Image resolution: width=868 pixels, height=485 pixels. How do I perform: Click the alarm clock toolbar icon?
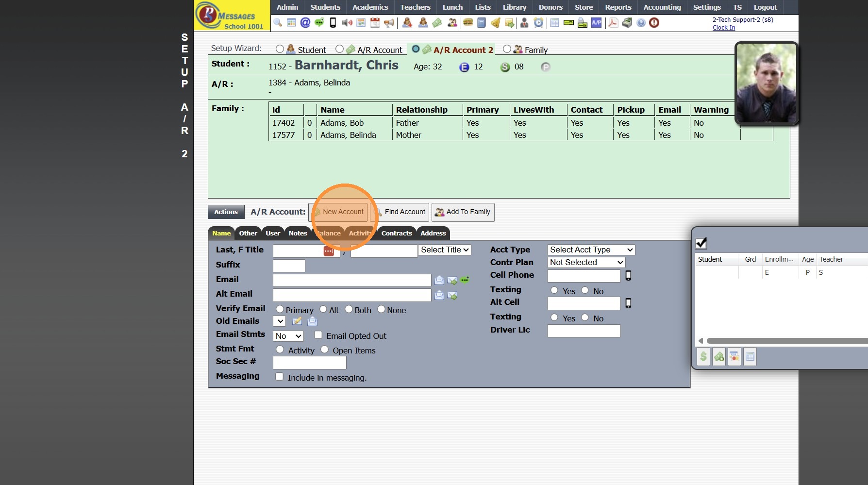(538, 23)
